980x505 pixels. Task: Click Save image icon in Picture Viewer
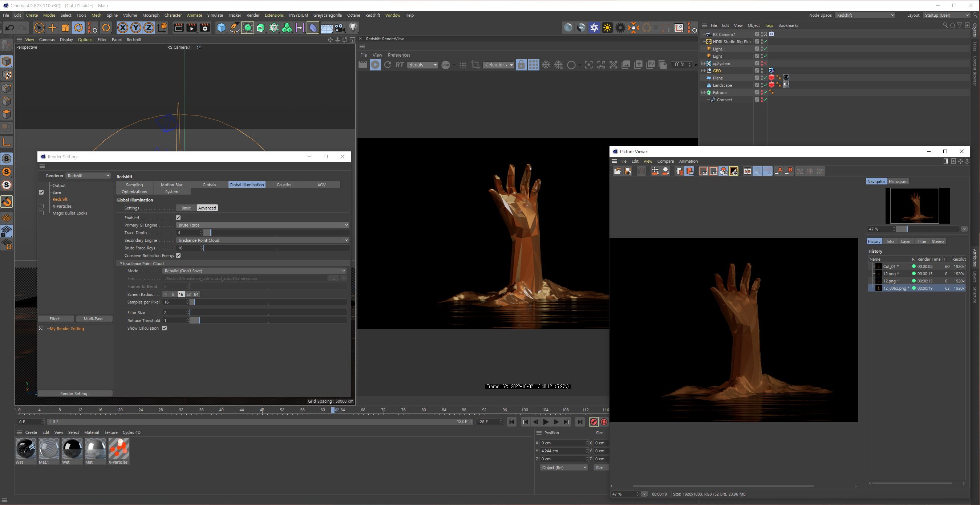tap(628, 171)
